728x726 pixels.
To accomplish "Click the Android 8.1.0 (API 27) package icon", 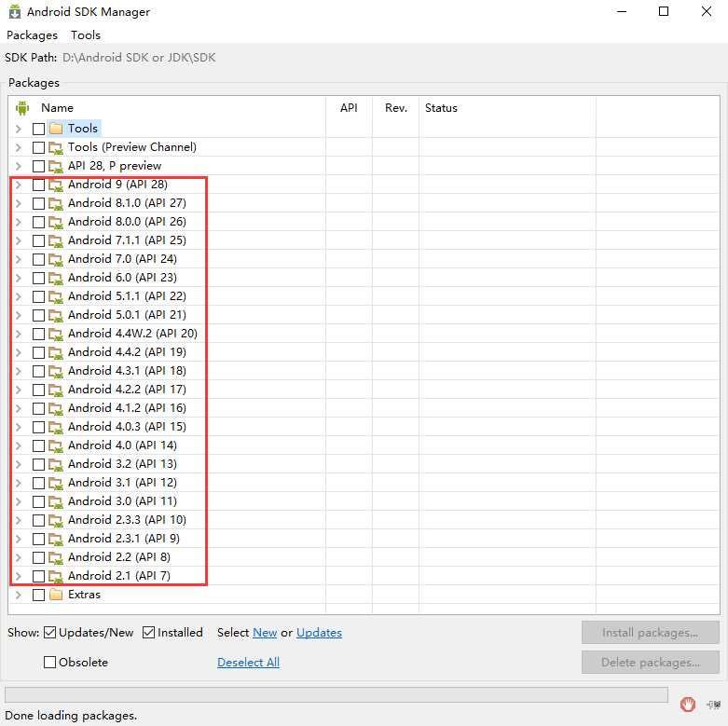I will click(x=56, y=203).
